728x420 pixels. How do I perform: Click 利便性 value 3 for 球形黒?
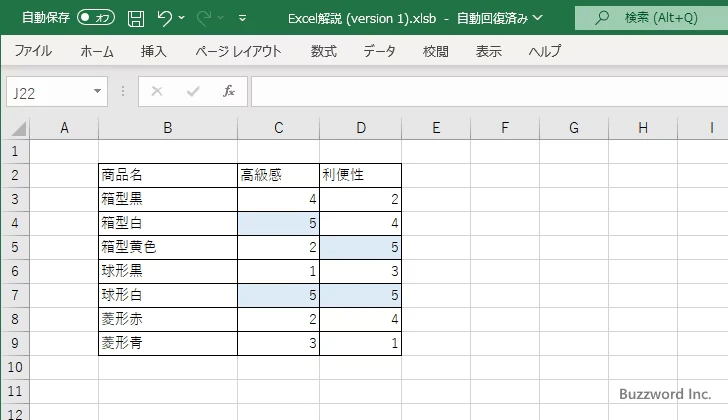[x=360, y=271]
